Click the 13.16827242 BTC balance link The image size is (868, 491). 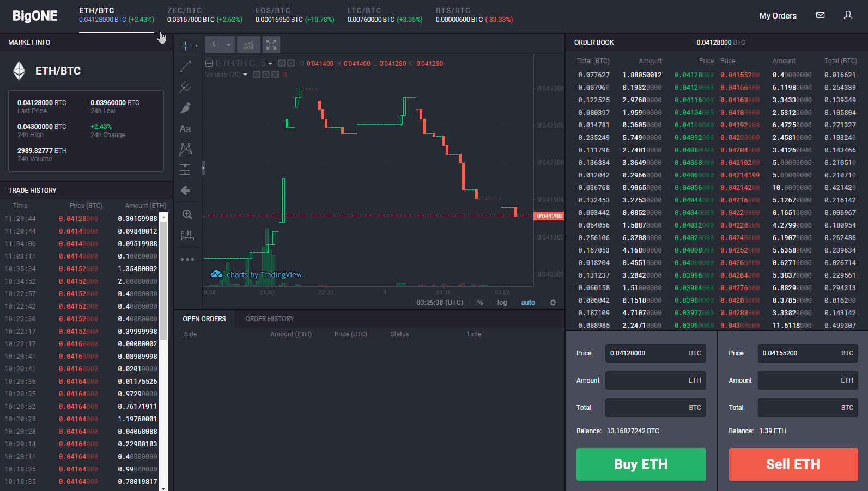[x=626, y=431]
